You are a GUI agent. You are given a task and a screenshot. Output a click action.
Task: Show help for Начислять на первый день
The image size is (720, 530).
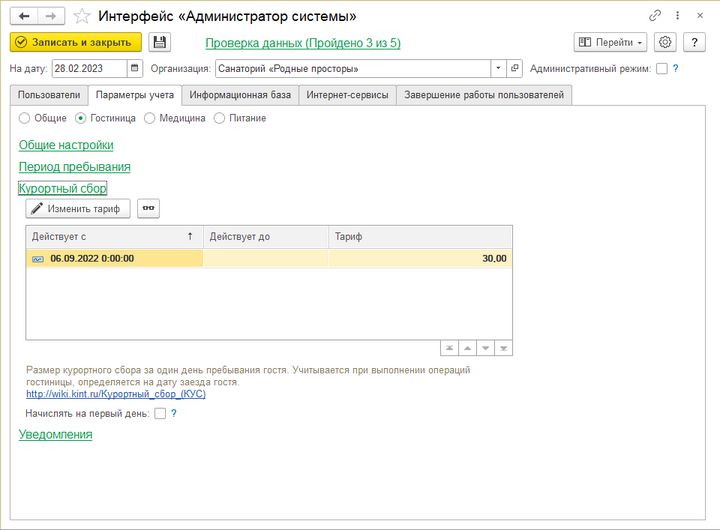click(x=174, y=413)
